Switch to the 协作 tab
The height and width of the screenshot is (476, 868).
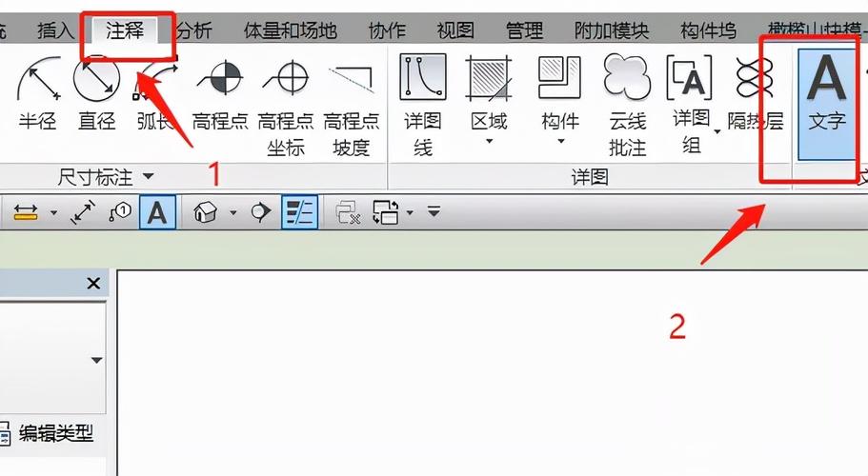388,30
